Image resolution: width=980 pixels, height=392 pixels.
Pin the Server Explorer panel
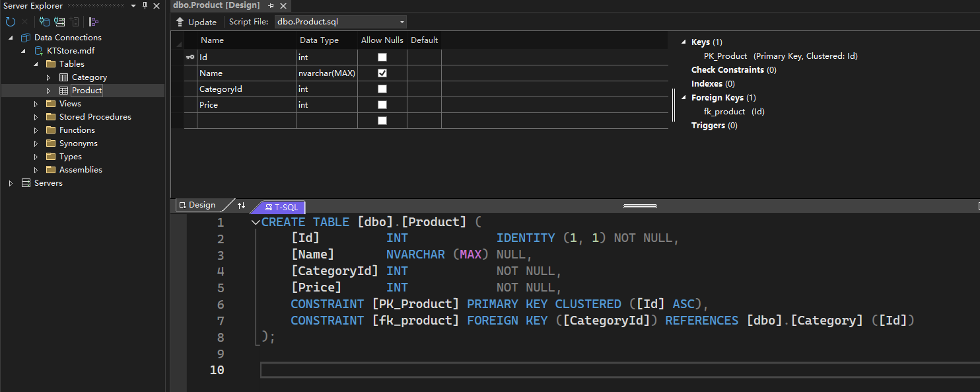(x=145, y=6)
